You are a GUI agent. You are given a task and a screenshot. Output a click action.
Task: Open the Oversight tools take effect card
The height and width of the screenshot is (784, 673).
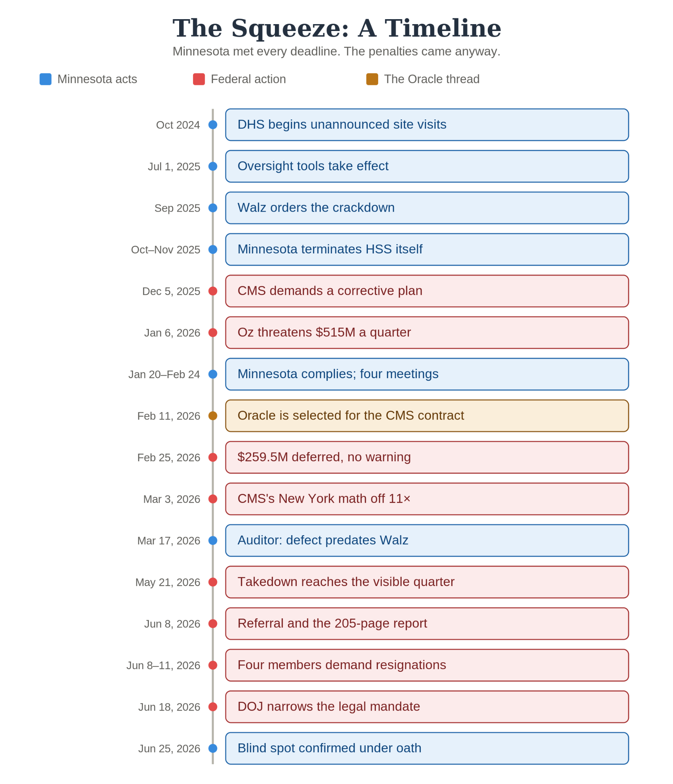(427, 166)
